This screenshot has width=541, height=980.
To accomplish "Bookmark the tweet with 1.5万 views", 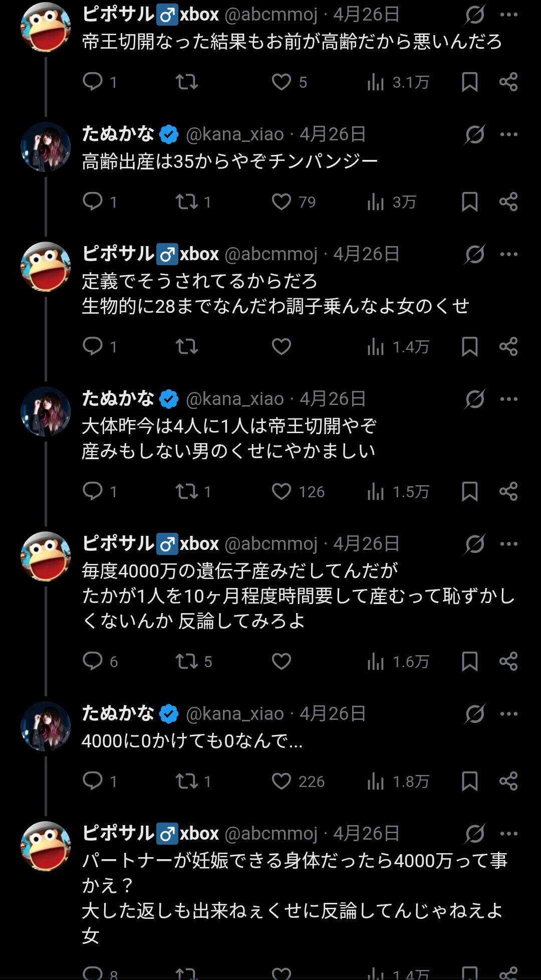I will pyautogui.click(x=469, y=491).
